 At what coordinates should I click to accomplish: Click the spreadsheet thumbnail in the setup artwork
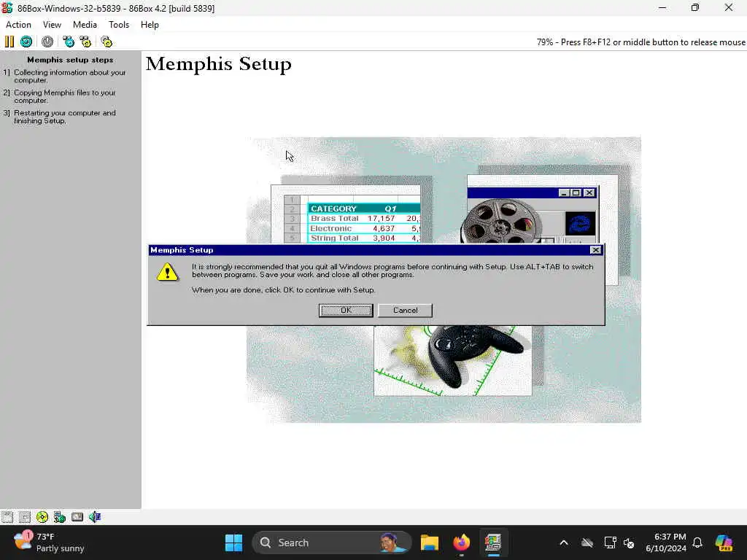click(x=346, y=214)
